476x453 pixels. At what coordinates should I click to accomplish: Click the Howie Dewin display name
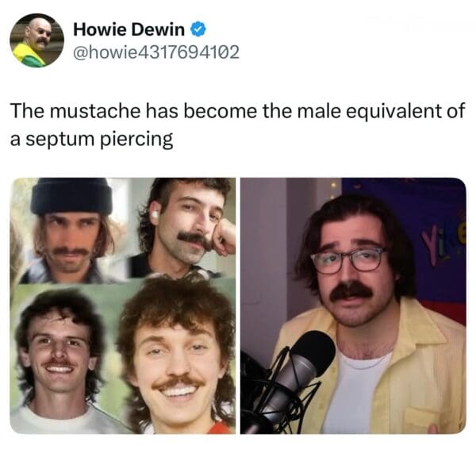click(x=129, y=30)
